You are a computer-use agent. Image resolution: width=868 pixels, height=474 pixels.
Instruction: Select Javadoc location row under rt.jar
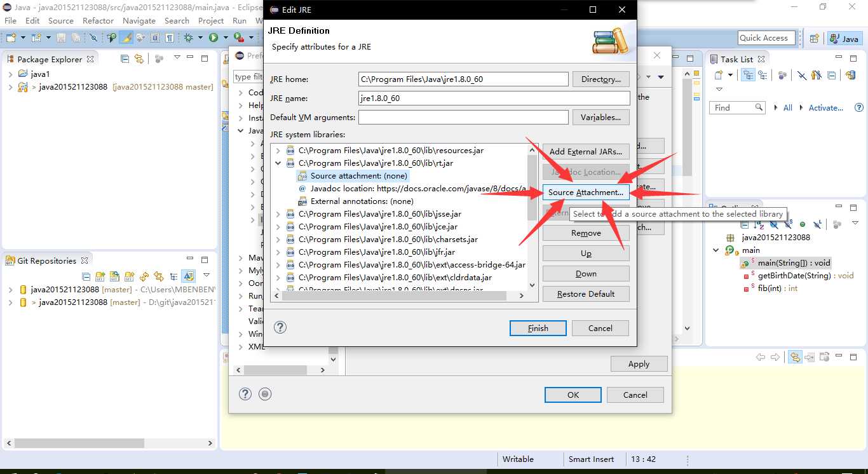412,188
